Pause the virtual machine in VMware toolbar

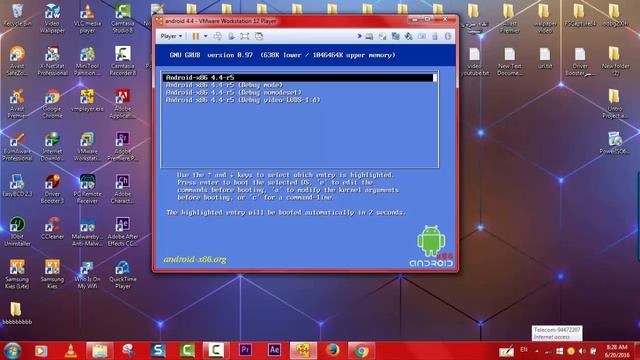click(x=196, y=36)
